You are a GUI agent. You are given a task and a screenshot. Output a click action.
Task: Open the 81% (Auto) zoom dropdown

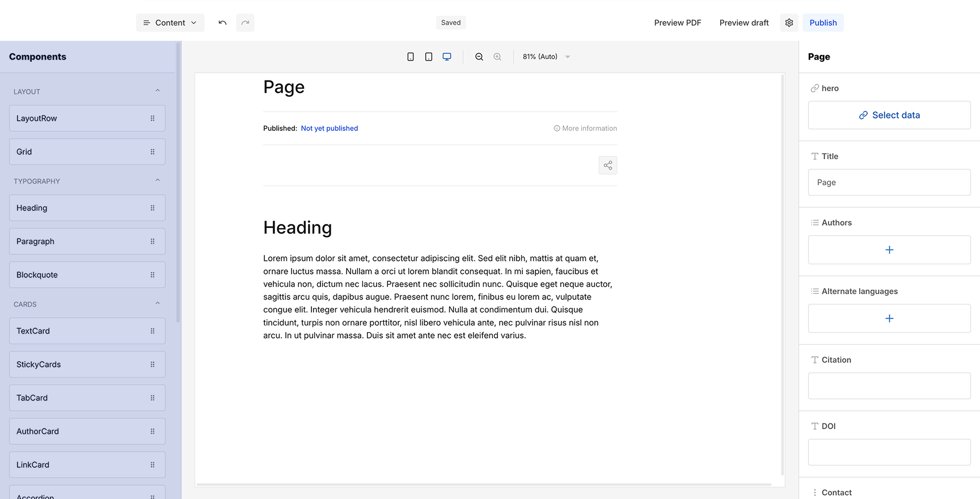pyautogui.click(x=546, y=57)
